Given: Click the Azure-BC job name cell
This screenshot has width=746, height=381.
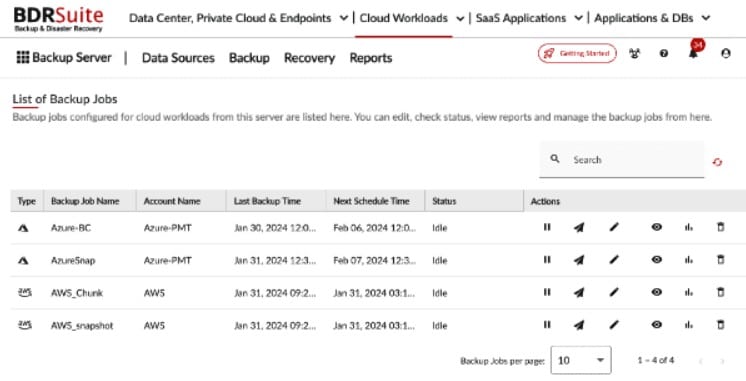Looking at the screenshot, I should pyautogui.click(x=70, y=228).
